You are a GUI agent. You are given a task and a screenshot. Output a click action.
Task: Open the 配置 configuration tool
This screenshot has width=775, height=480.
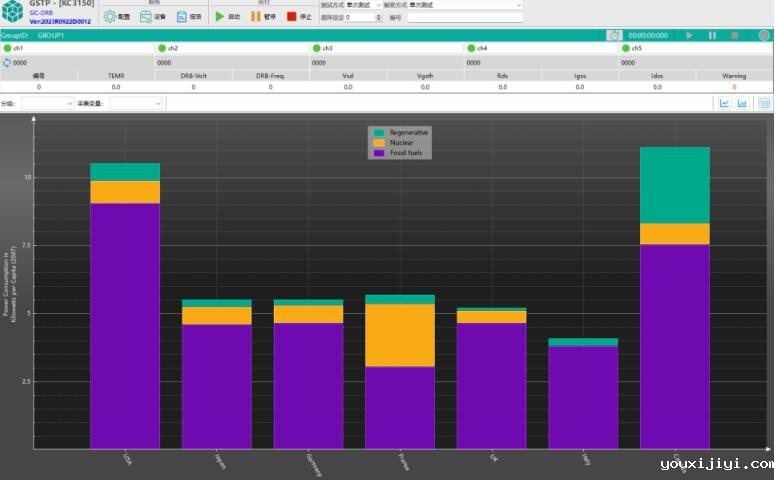coord(117,17)
